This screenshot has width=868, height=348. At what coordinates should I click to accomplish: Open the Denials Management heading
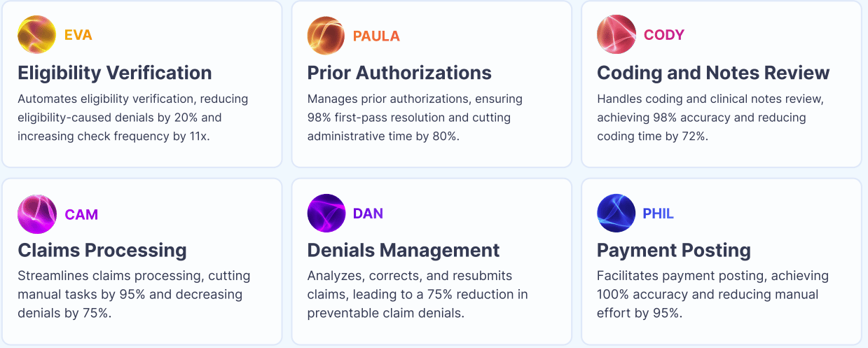[x=404, y=250]
